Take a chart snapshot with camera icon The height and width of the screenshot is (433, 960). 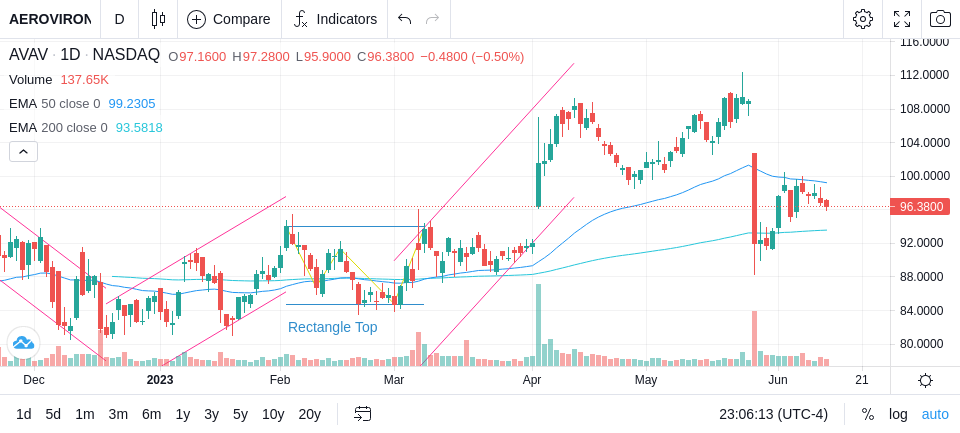pos(940,19)
